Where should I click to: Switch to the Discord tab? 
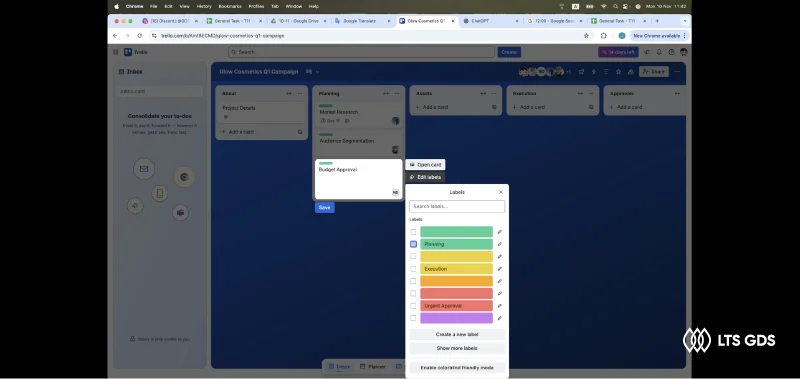click(x=170, y=21)
